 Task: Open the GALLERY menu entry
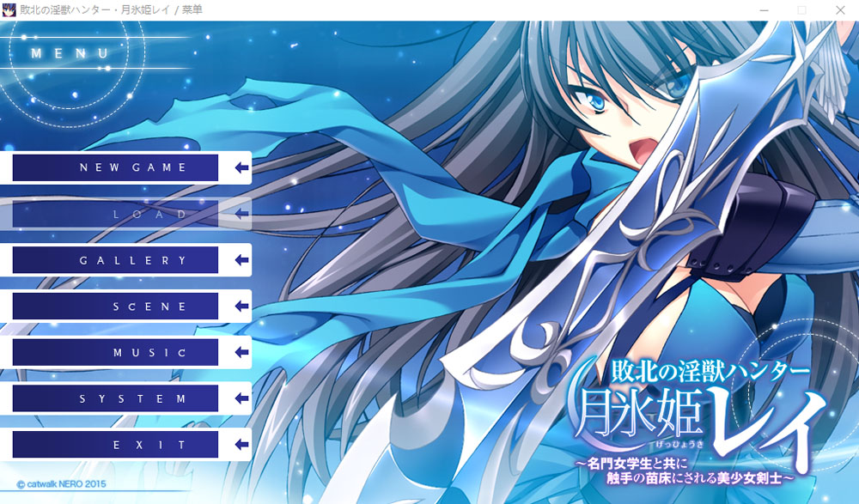click(x=116, y=260)
